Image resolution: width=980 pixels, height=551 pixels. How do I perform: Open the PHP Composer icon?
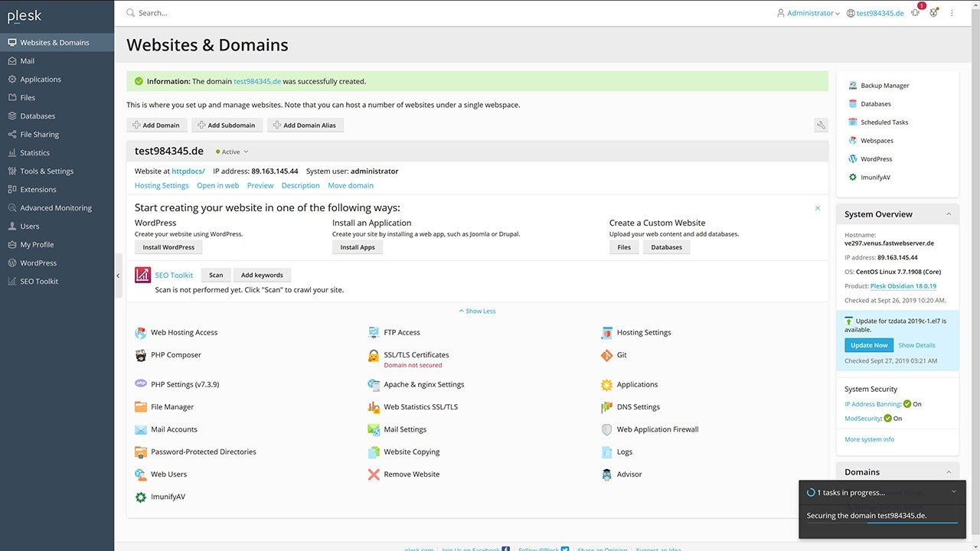141,355
